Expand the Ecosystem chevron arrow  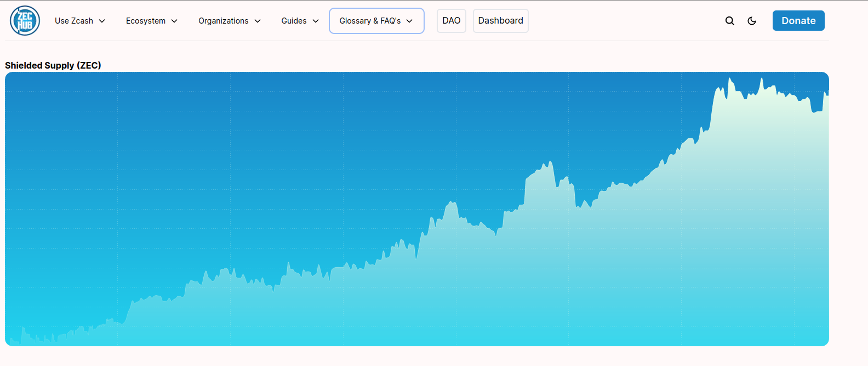pos(174,21)
